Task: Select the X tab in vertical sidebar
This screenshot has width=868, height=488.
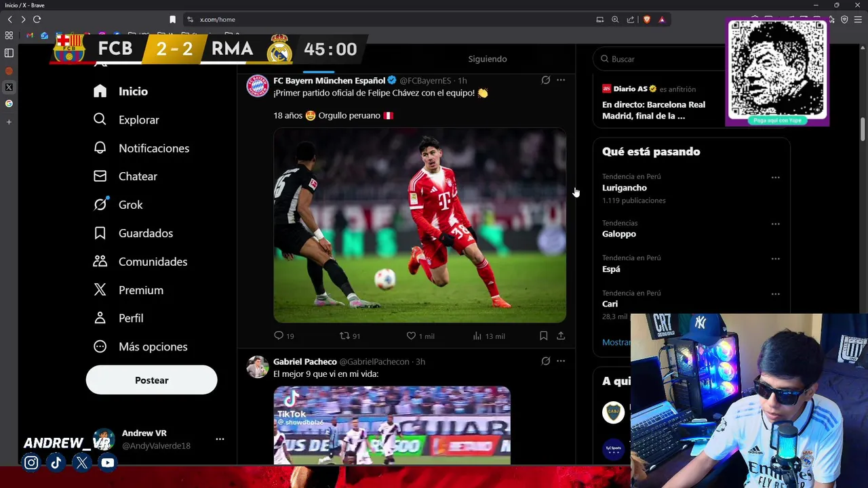Action: [9, 87]
